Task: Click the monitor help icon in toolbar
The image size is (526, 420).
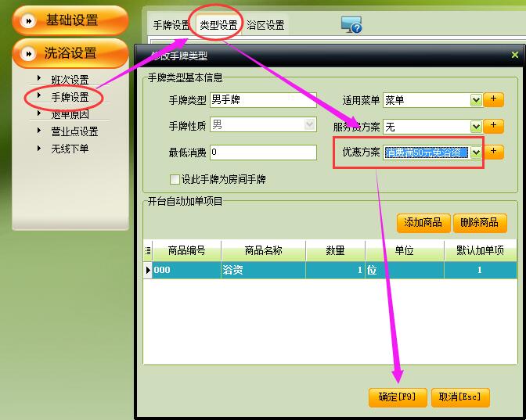Action: pyautogui.click(x=351, y=25)
